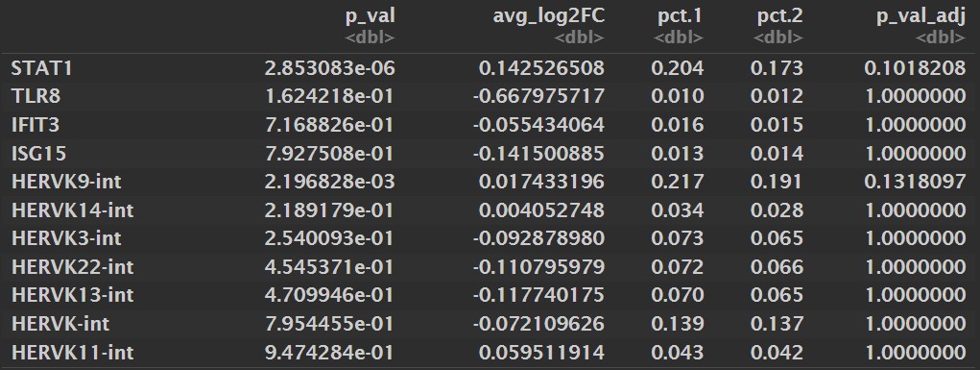The image size is (980, 370).
Task: Select the HERVK22-int row name
Action: point(73,267)
